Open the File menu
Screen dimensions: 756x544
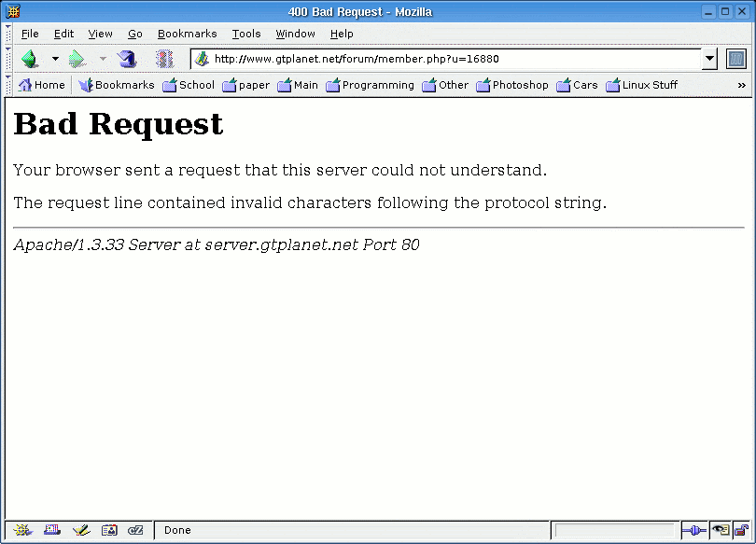pyautogui.click(x=30, y=34)
